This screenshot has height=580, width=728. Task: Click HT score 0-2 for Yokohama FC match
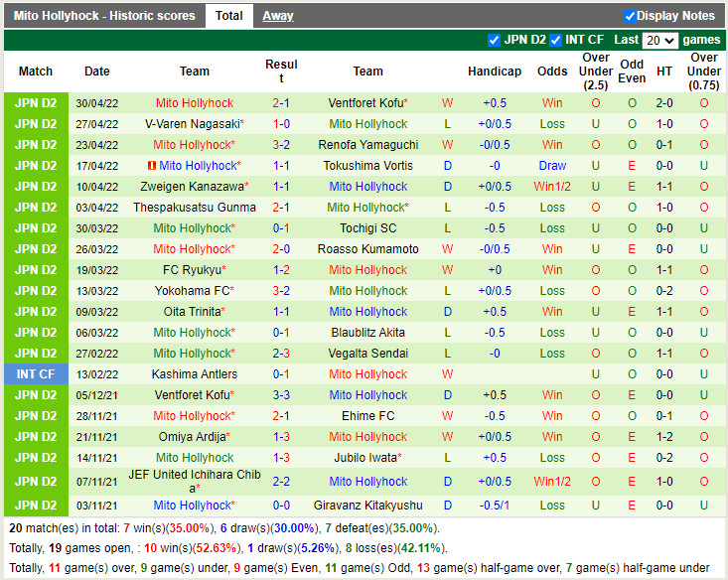click(x=664, y=291)
